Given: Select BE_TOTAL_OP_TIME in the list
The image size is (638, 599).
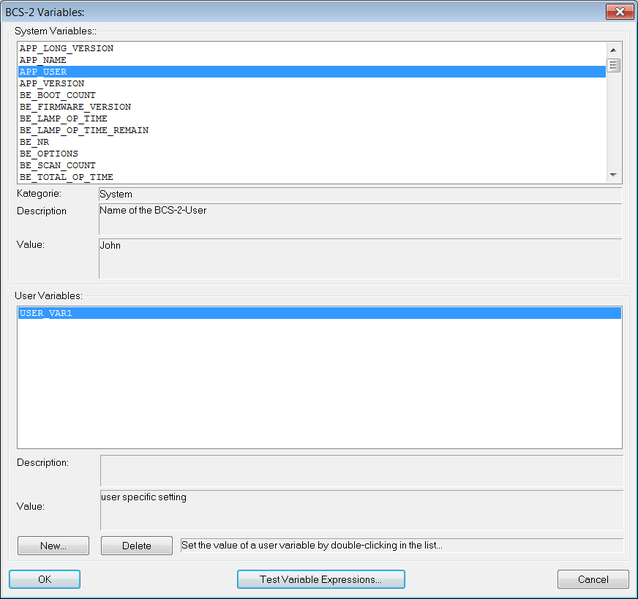Looking at the screenshot, I should (312, 177).
